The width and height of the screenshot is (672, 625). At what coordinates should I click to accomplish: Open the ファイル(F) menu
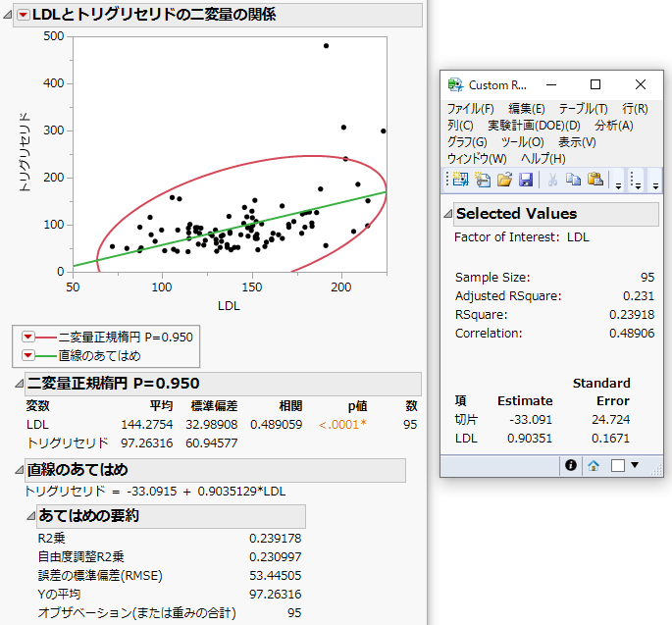[470, 109]
